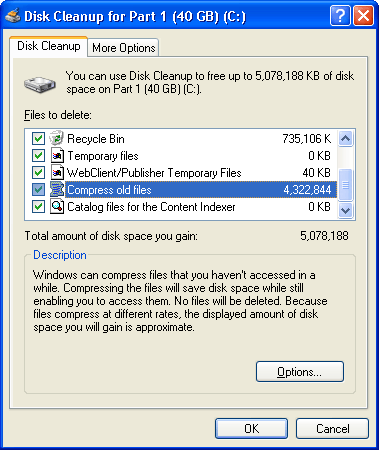Click the WebClient/Publisher Temporary Files icon
379x450 pixels.
click(57, 172)
